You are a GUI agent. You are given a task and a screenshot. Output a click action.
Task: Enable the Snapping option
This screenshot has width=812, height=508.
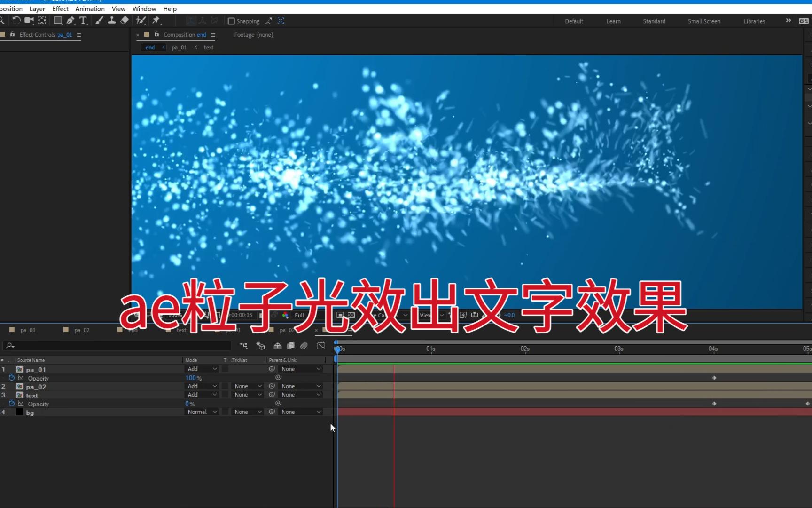(x=232, y=21)
